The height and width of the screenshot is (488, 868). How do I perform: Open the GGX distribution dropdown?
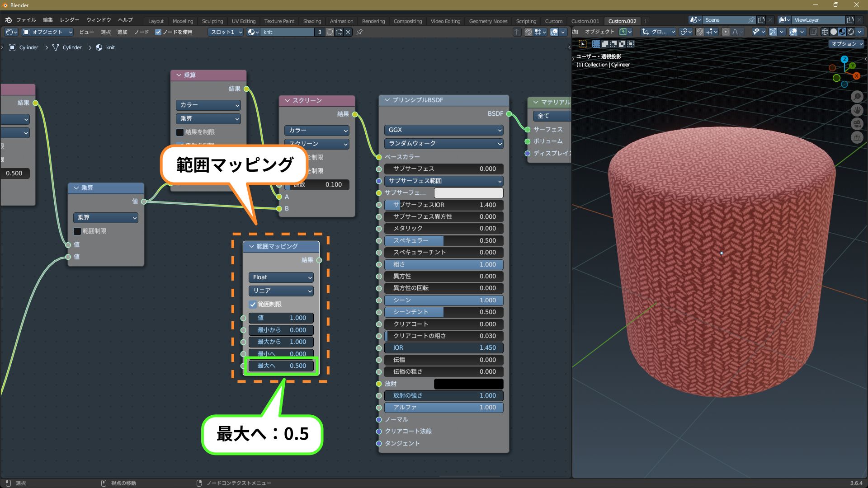click(x=443, y=130)
